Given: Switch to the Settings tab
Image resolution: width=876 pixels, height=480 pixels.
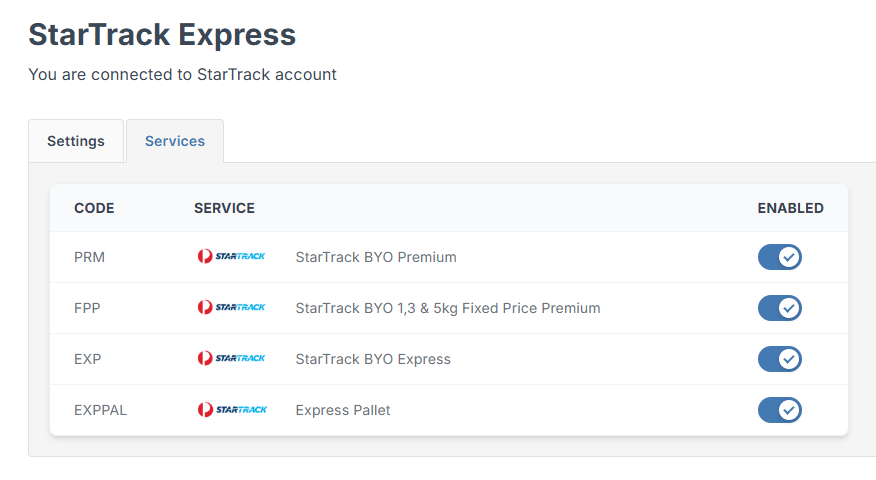Looking at the screenshot, I should [76, 141].
